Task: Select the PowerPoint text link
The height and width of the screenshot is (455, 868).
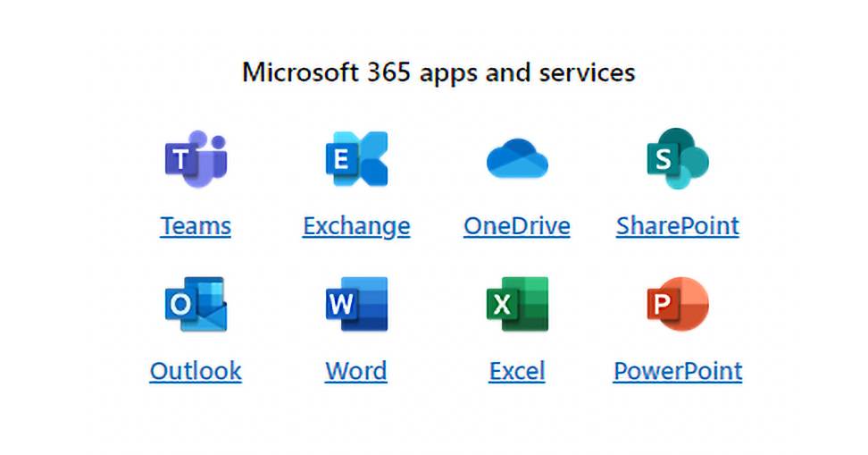Action: click(x=678, y=371)
